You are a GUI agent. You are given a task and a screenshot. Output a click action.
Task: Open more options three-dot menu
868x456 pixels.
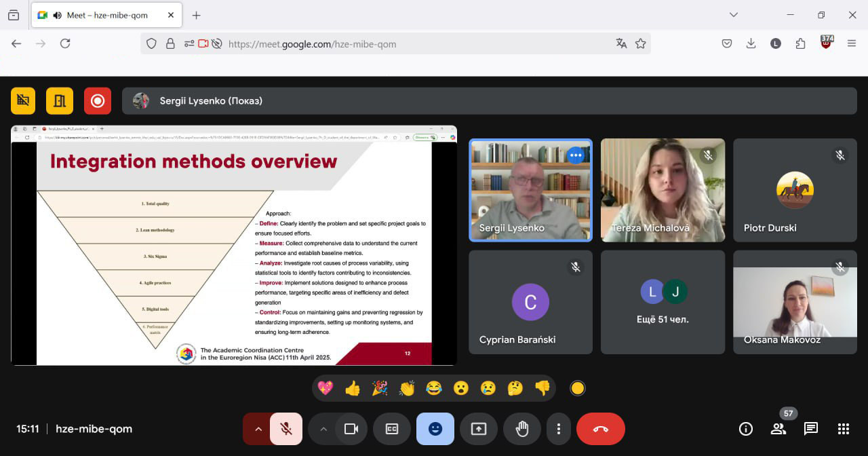[x=559, y=429]
